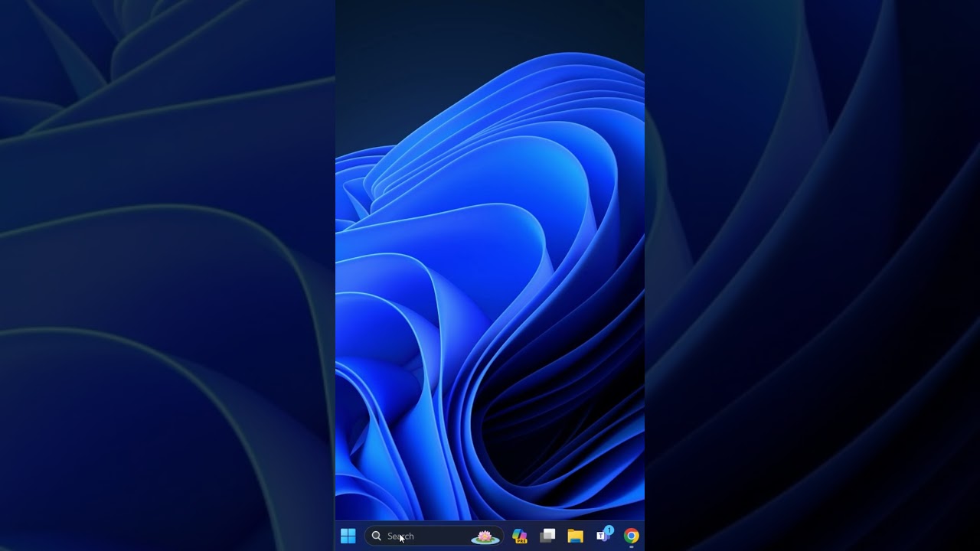Launch File Explorer from the taskbar
This screenshot has width=980, height=551.
click(x=575, y=536)
